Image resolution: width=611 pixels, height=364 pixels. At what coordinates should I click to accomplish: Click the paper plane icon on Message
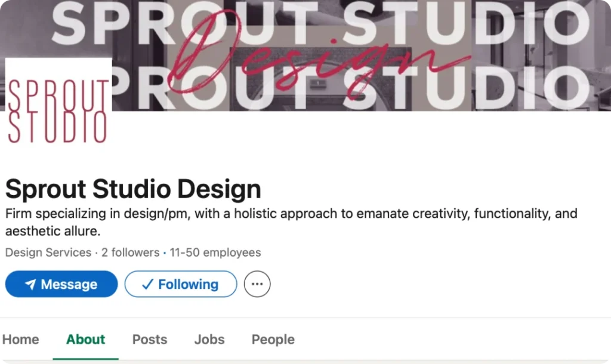[x=30, y=285]
